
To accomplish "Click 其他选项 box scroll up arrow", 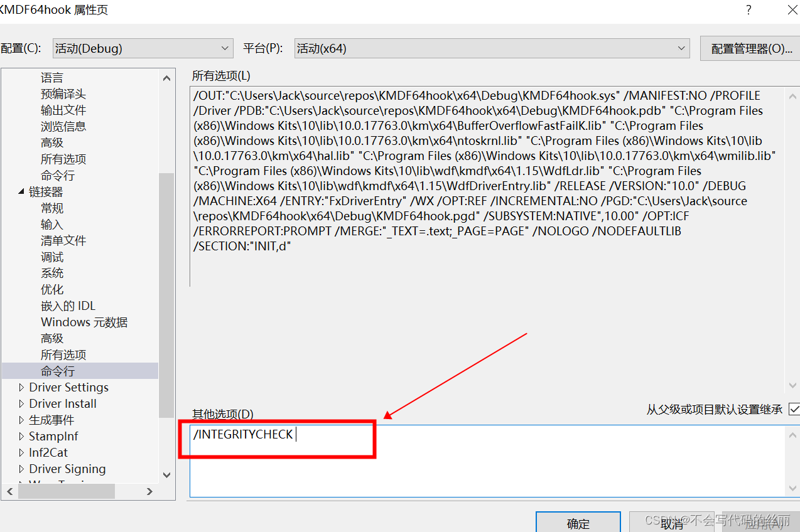I will click(x=792, y=435).
